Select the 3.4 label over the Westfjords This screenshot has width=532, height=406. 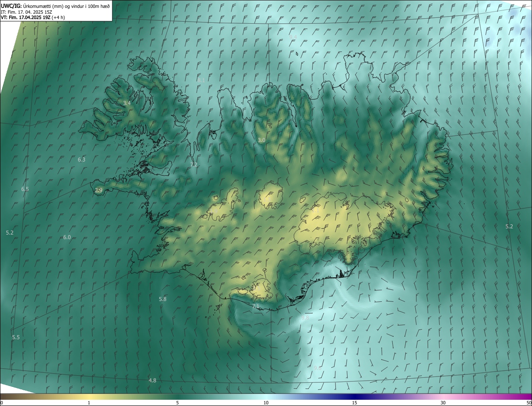tap(127, 103)
